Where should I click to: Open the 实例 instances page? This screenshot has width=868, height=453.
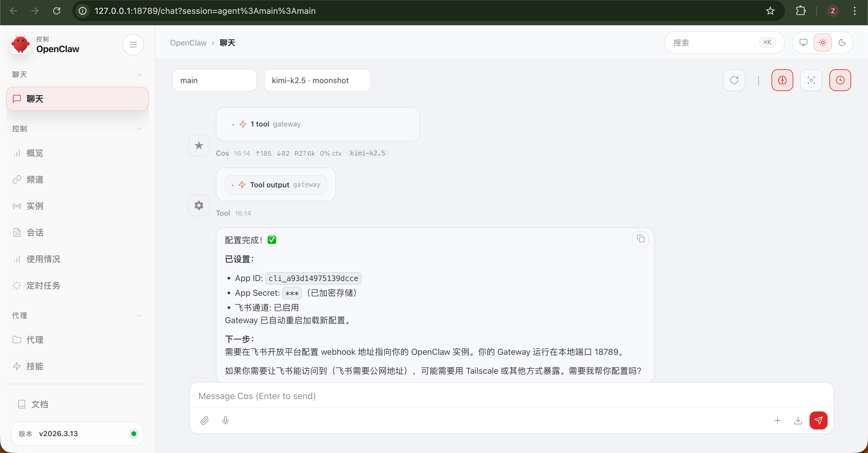tap(77, 206)
